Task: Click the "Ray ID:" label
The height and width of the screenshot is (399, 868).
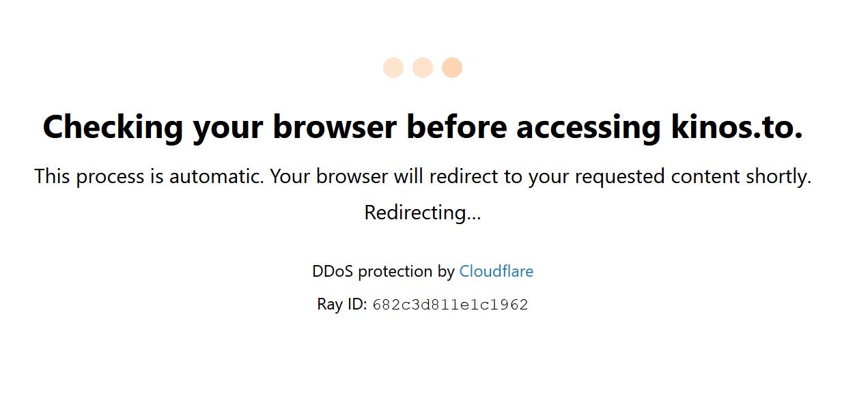Action: click(342, 304)
